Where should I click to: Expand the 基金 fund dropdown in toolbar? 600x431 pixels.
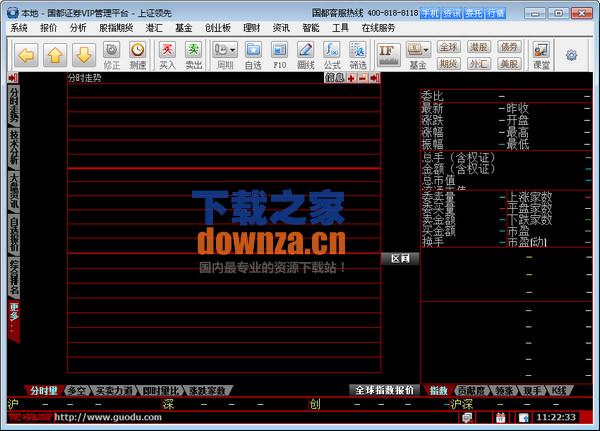418,54
